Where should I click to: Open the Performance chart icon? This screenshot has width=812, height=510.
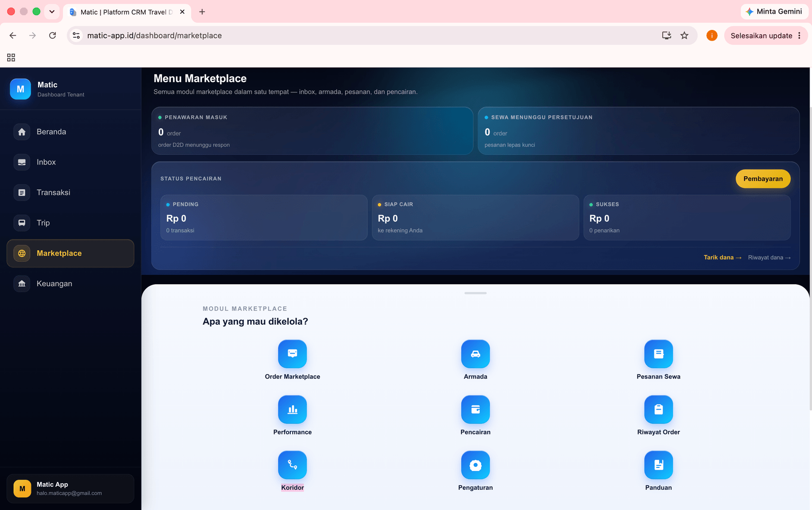pyautogui.click(x=292, y=410)
